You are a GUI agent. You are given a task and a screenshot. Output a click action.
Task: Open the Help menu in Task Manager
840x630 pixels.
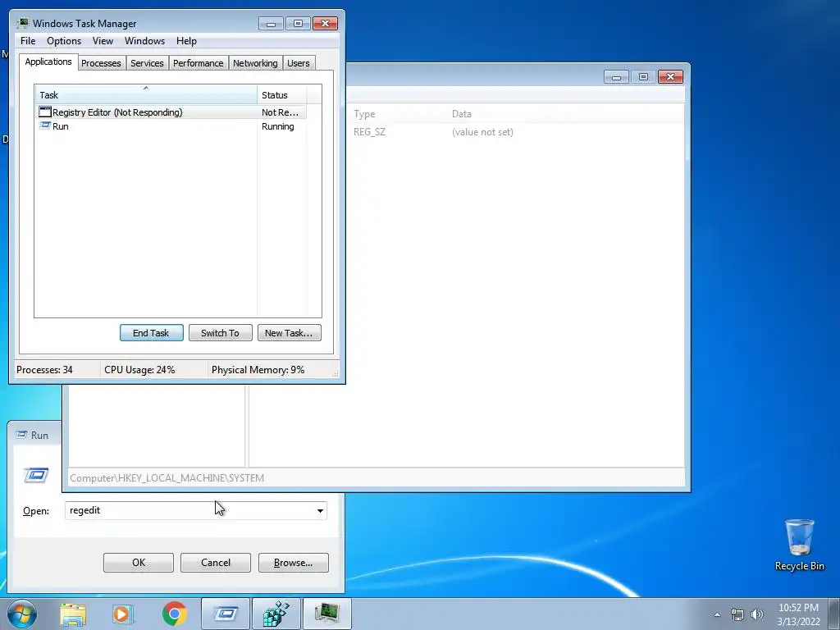point(186,41)
